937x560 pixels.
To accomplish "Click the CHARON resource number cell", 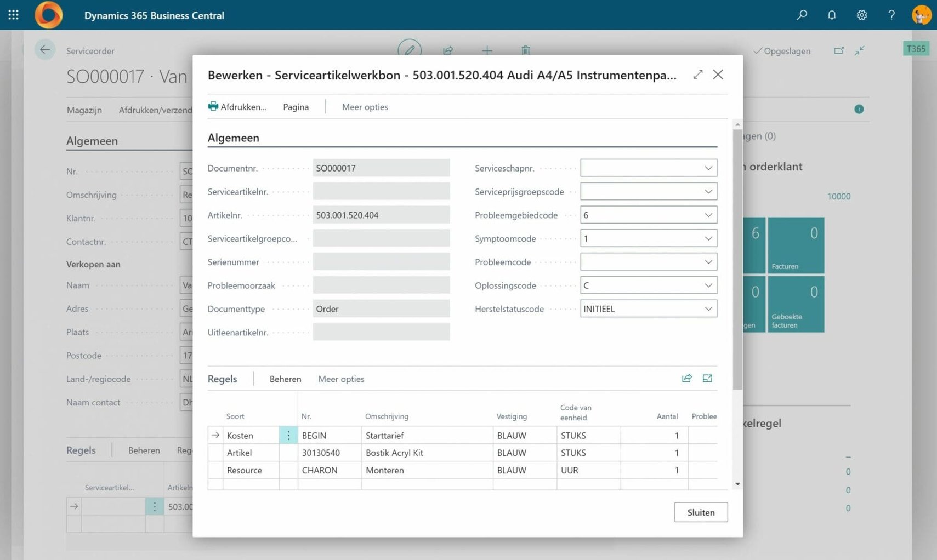I will (330, 470).
